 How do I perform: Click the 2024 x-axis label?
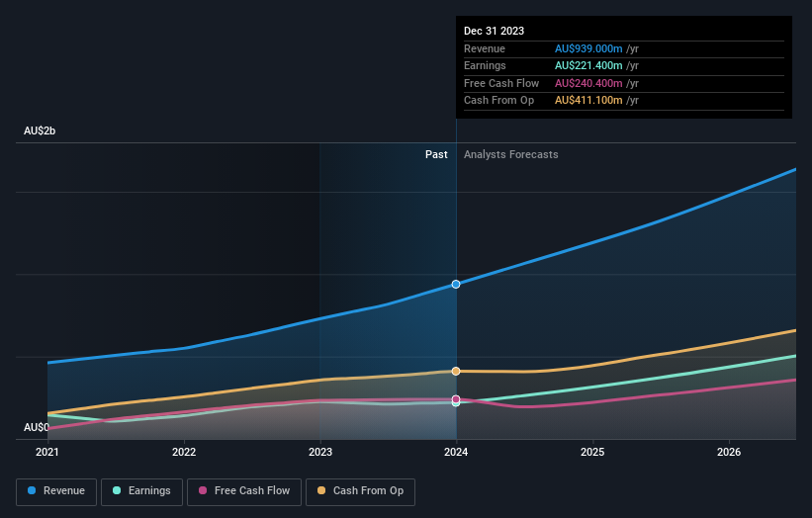[456, 452]
